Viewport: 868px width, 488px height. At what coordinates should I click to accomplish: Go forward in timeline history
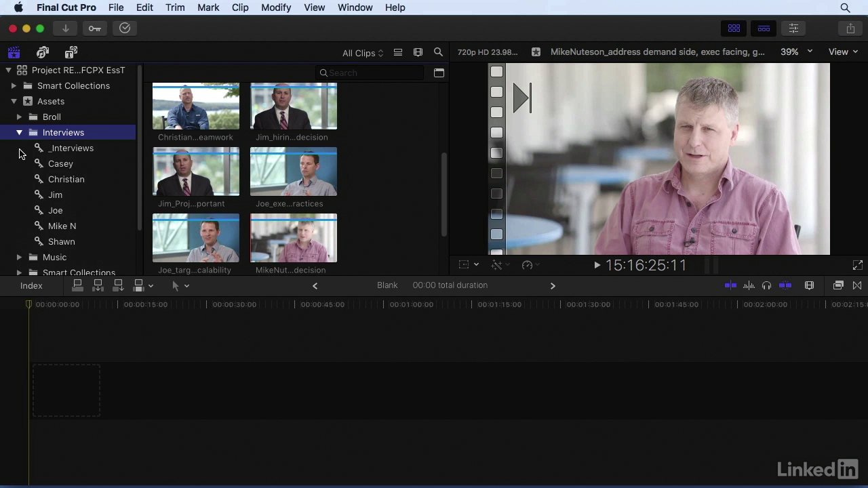tap(553, 285)
